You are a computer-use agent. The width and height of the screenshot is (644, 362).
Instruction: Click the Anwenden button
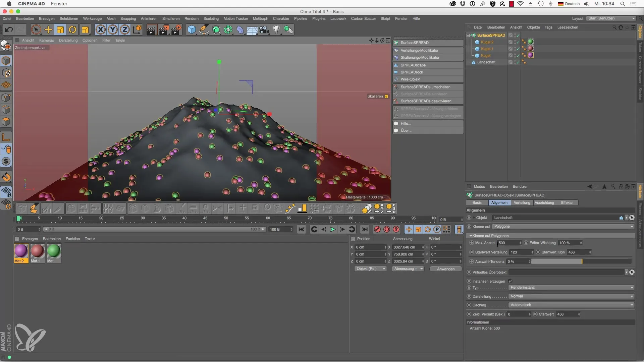446,269
